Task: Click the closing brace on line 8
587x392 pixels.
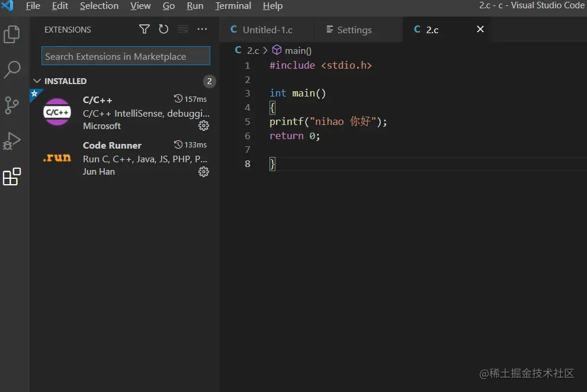Action: click(272, 163)
